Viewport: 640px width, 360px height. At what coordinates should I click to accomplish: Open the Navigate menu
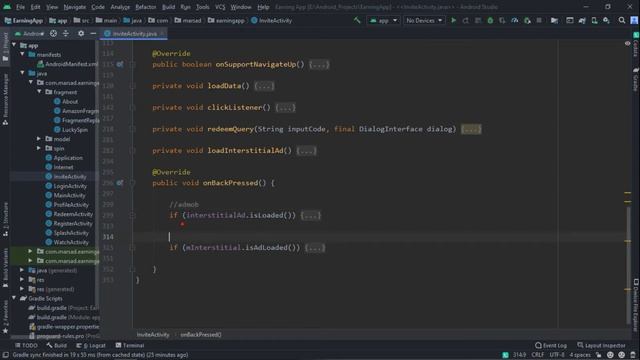[x=75, y=7]
